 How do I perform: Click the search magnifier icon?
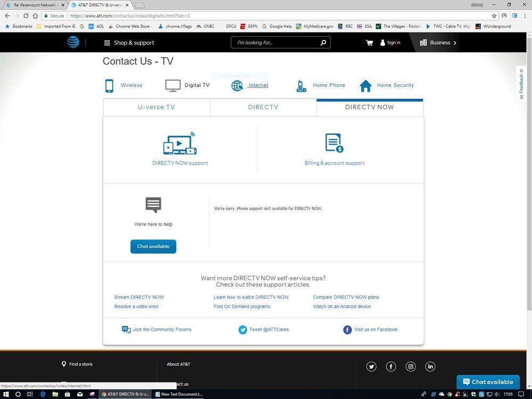click(323, 43)
